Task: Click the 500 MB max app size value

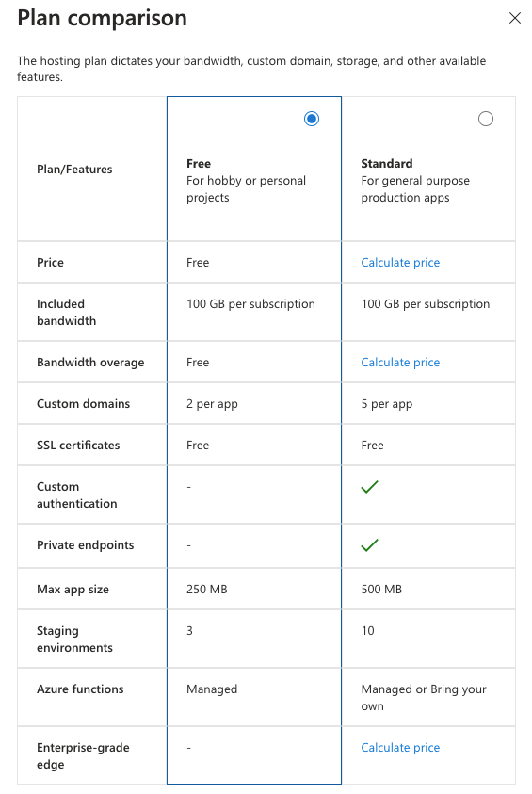Action: click(381, 589)
